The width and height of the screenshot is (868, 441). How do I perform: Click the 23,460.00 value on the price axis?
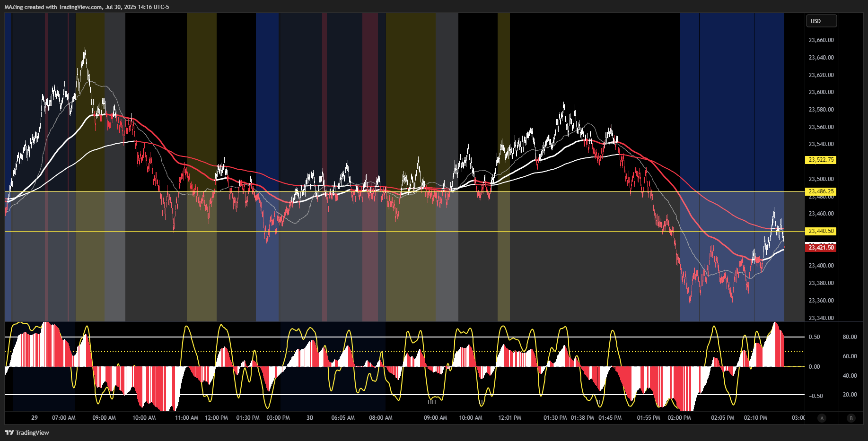(x=821, y=214)
